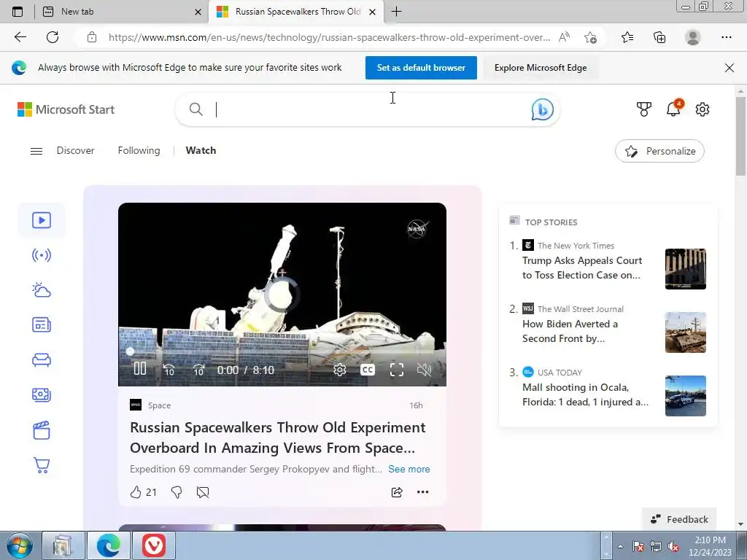Open the Windows Start menu
This screenshot has height=560, width=747.
tap(20, 545)
